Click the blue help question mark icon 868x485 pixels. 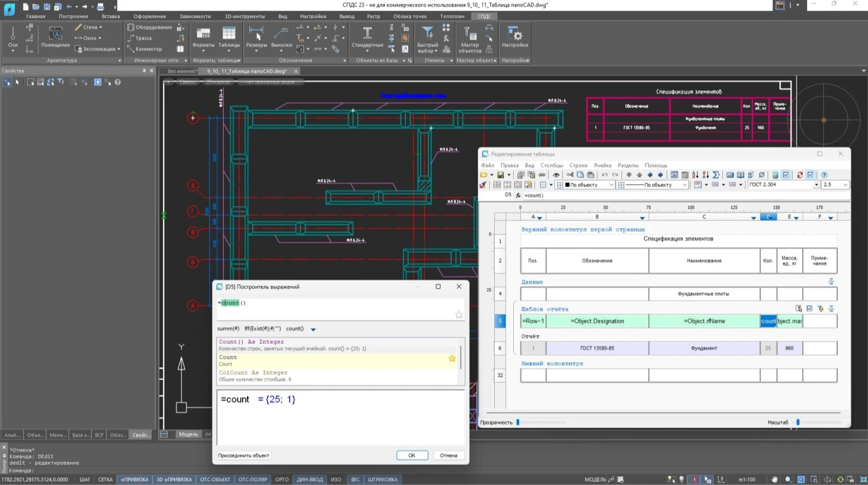coord(824,175)
